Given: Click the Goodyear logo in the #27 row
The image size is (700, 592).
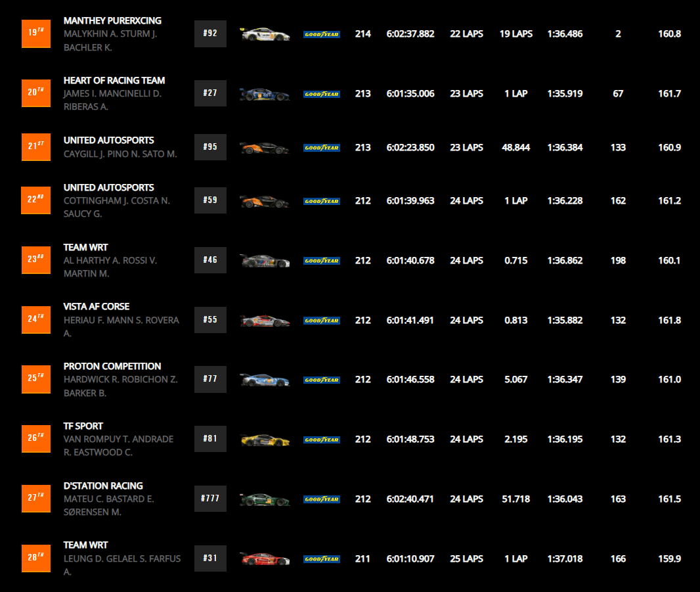Looking at the screenshot, I should pos(321,94).
